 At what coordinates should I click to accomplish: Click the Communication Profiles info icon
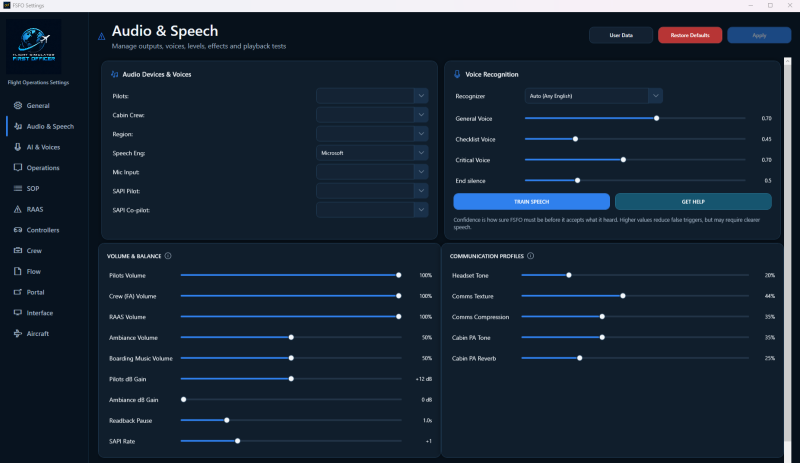click(x=531, y=256)
